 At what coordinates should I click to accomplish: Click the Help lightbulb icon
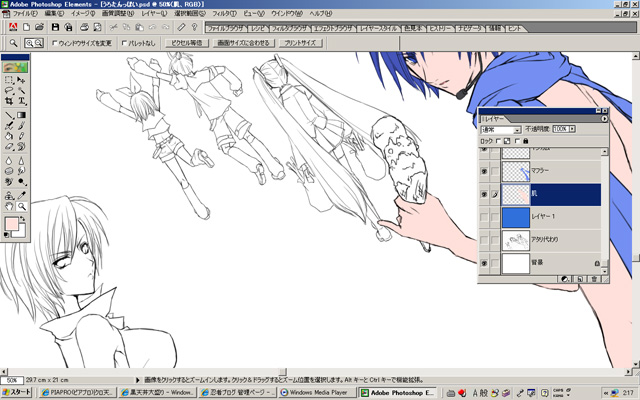click(195, 27)
